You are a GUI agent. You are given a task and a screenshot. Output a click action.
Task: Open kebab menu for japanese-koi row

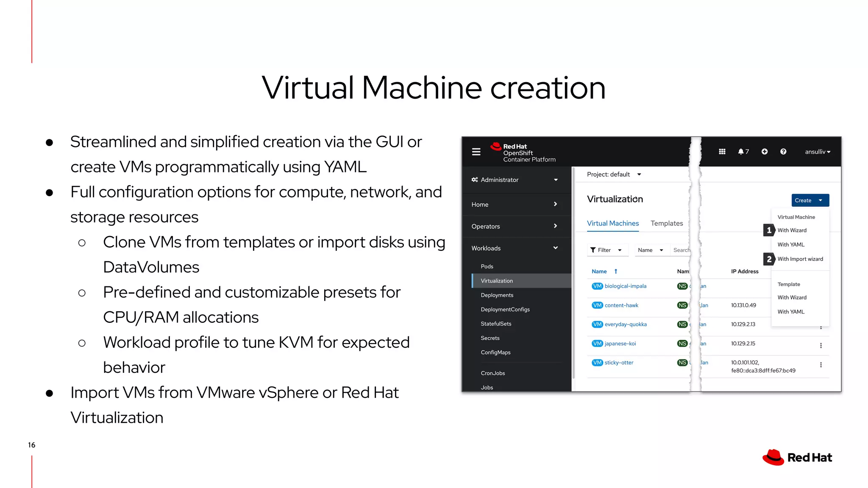click(x=821, y=346)
